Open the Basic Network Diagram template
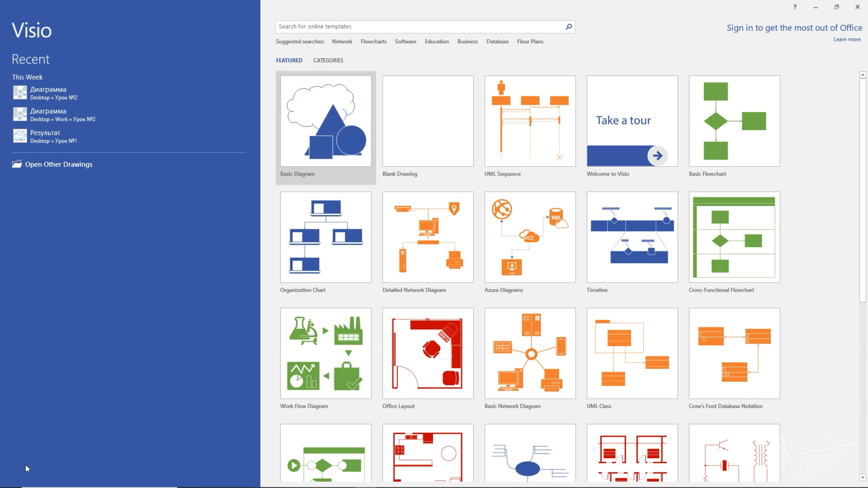Viewport: 868px width, 488px height. pos(530,353)
